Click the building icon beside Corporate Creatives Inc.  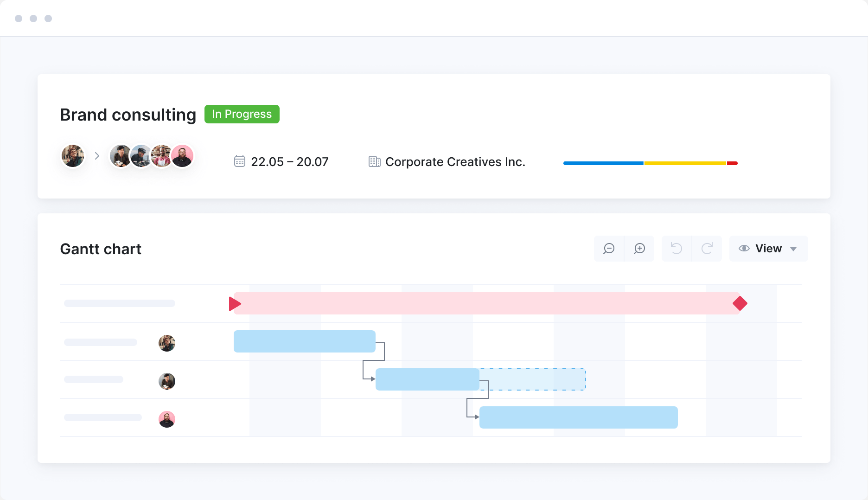pos(374,161)
